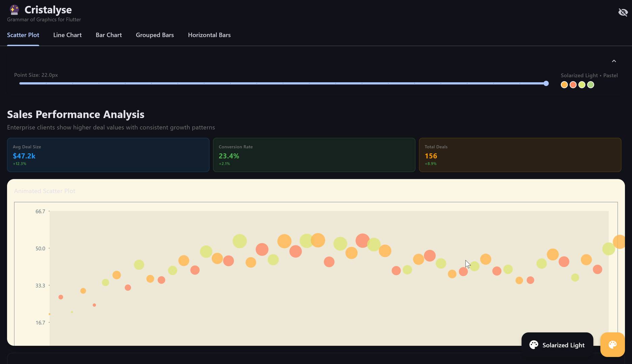Open the Bar Chart tab
632x364 pixels.
coord(109,35)
